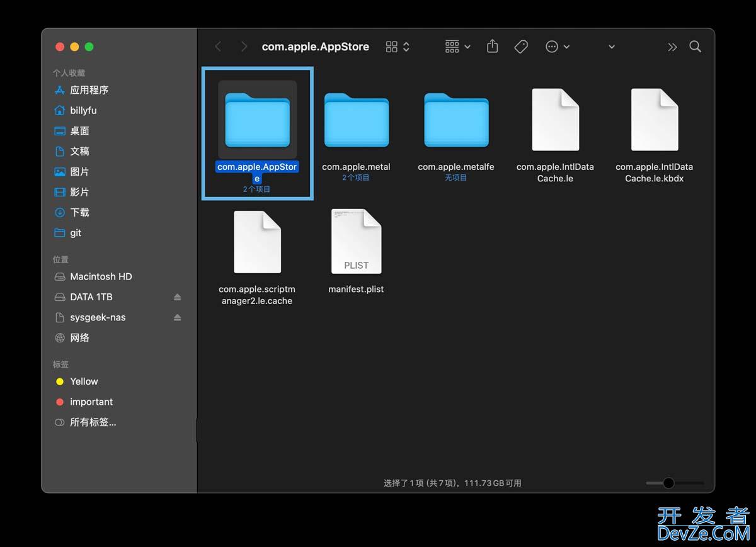Open 图片 in the sidebar

tap(79, 172)
